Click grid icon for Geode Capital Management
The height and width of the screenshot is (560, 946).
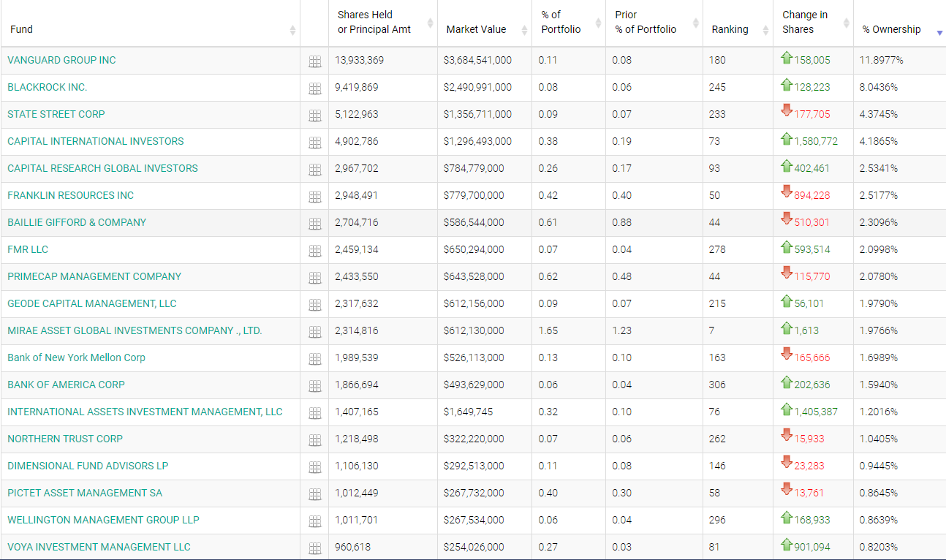(315, 305)
